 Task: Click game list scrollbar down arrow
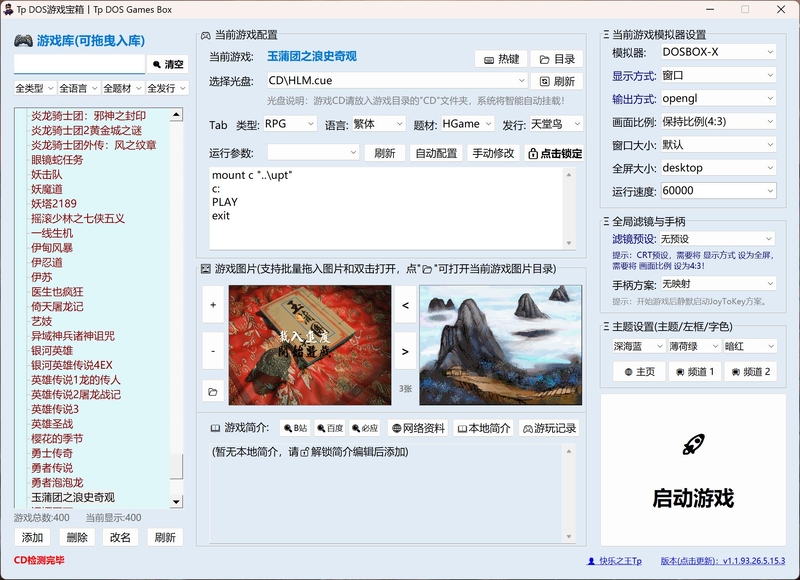click(176, 501)
